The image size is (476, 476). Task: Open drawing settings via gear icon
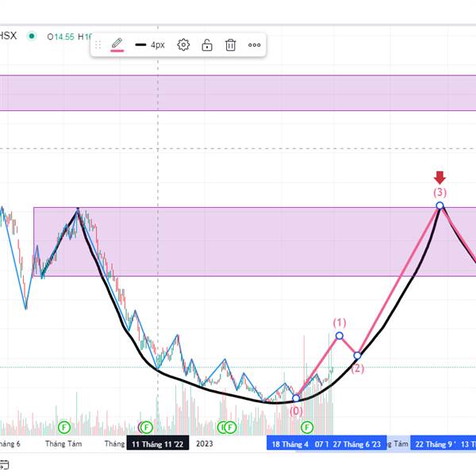[x=183, y=45]
